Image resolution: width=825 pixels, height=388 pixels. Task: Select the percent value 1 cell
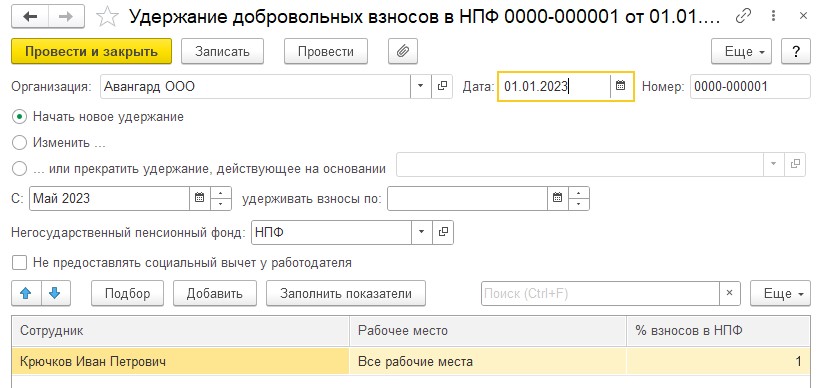click(719, 362)
